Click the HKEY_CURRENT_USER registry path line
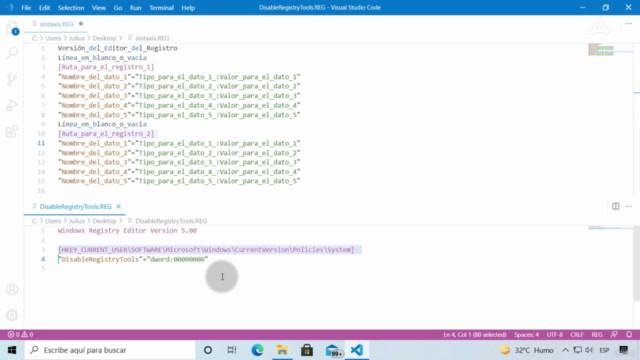This screenshot has height=360, width=640. [x=206, y=249]
